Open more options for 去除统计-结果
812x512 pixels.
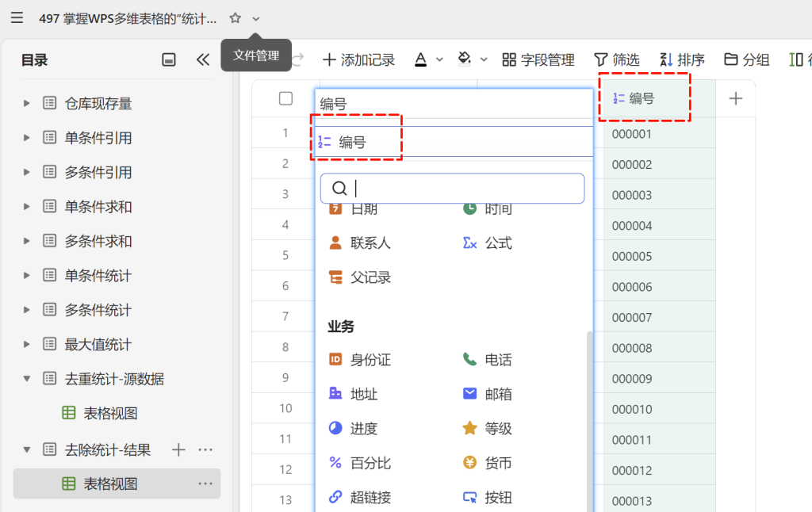(x=205, y=450)
